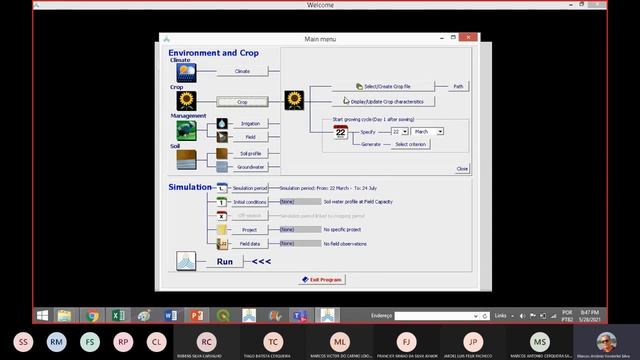Click the brown Soil profile icon
This screenshot has height=360, width=640.
click(222, 153)
